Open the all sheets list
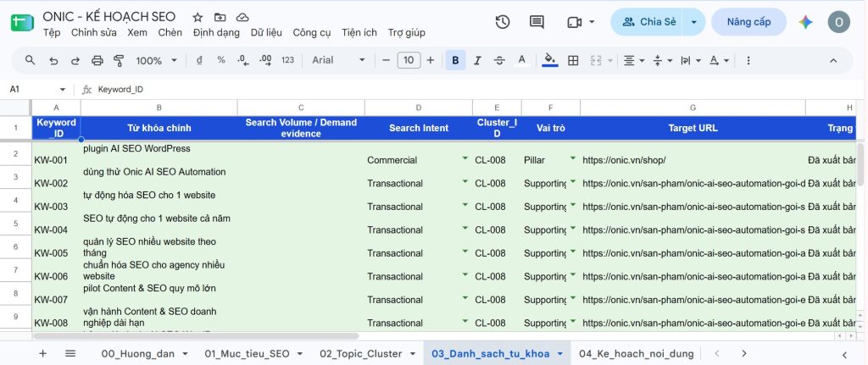The height and width of the screenshot is (365, 868). point(70,353)
